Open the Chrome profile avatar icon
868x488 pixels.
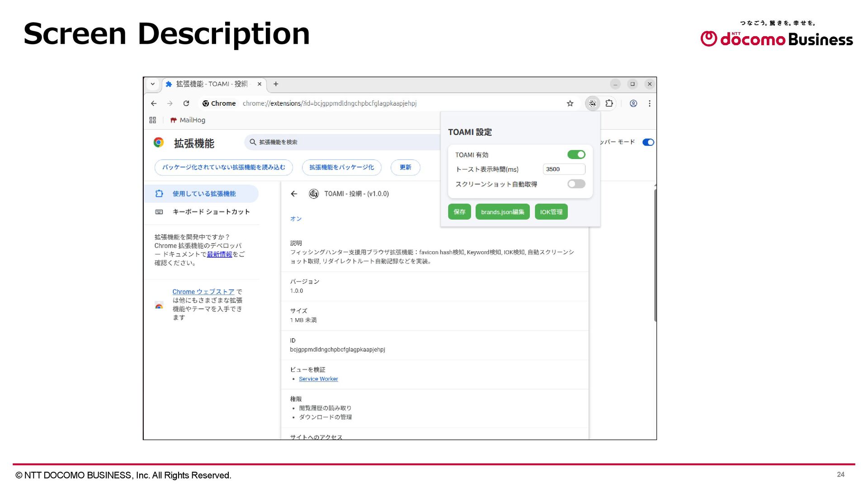pos(633,103)
